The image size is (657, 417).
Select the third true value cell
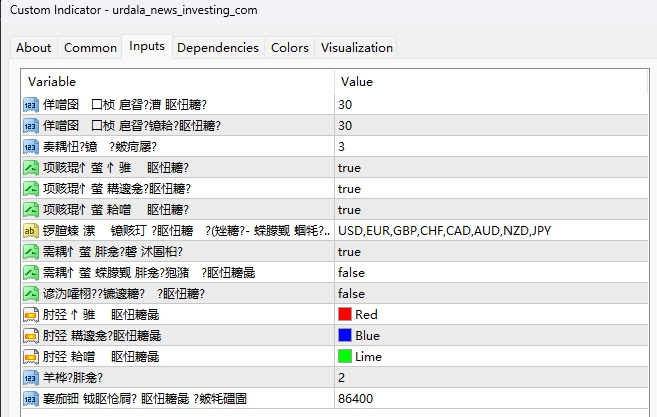[x=491, y=210]
